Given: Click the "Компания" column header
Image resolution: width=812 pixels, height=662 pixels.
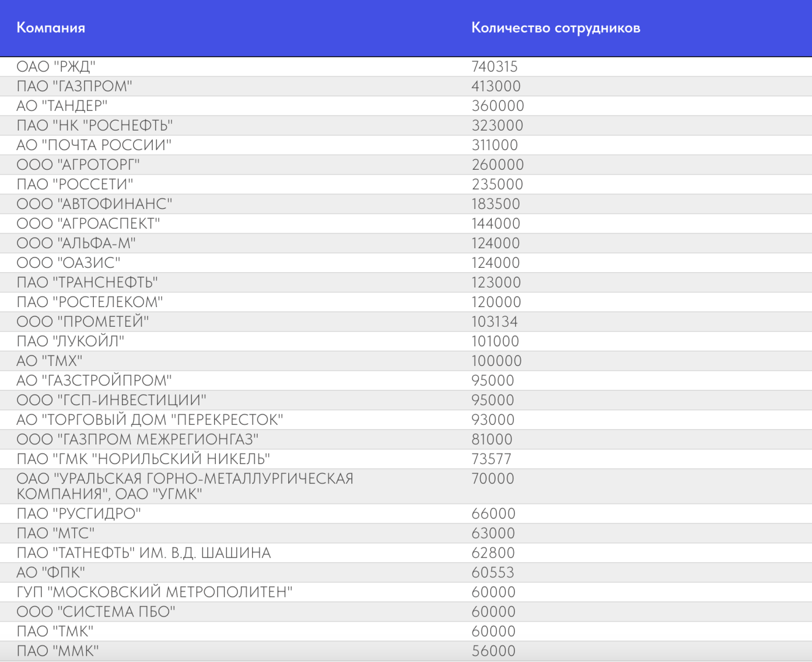Looking at the screenshot, I should [51, 28].
